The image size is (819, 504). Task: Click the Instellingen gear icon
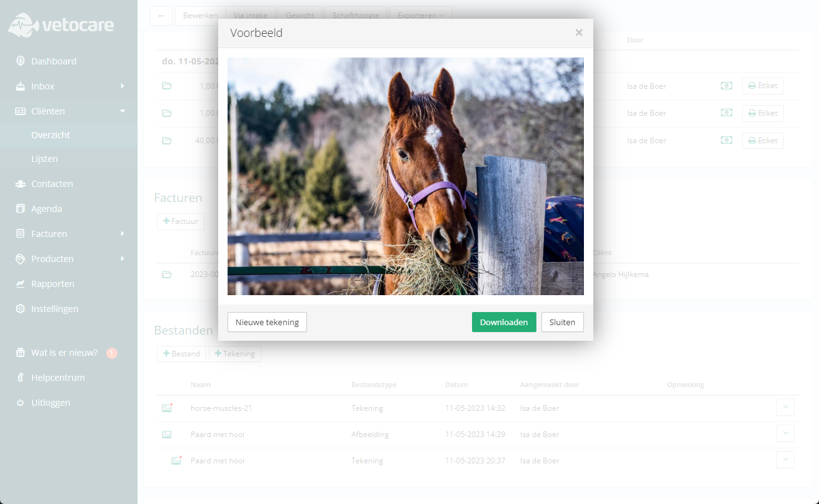(x=20, y=309)
